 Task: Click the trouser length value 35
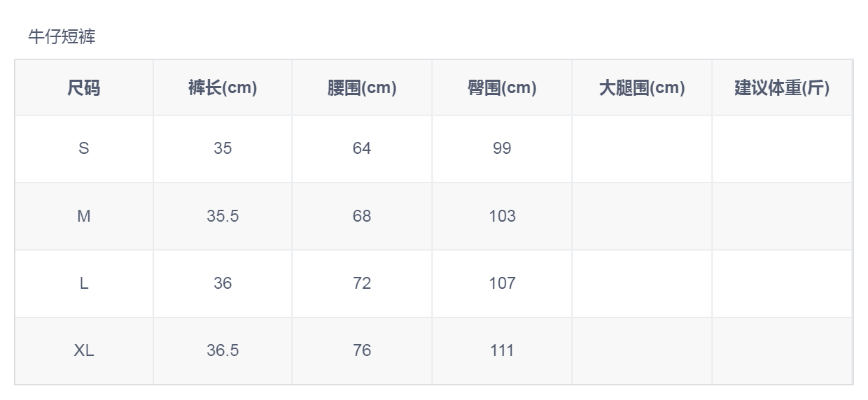point(223,148)
